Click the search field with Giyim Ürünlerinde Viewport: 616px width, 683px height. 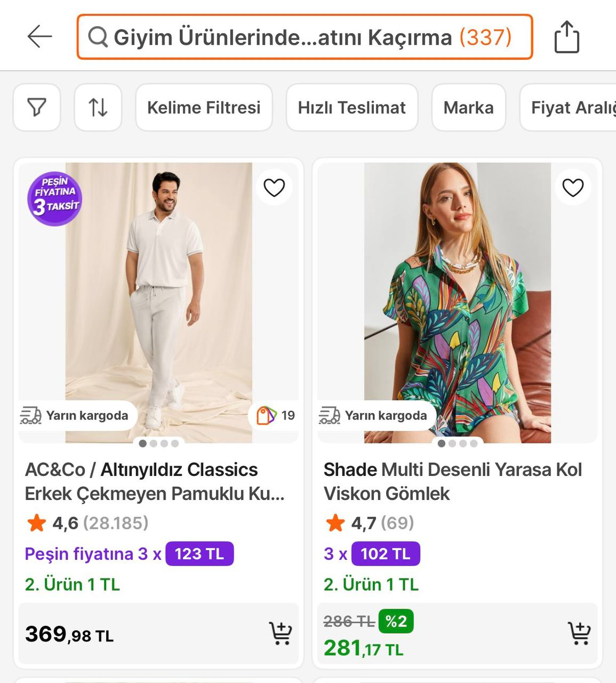[x=305, y=37]
